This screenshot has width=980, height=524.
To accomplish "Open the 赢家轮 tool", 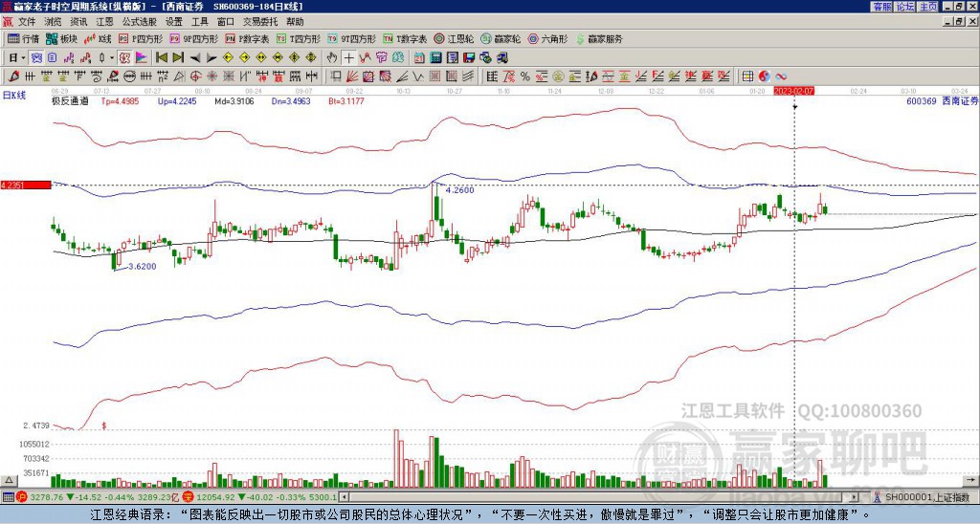I will (501, 38).
